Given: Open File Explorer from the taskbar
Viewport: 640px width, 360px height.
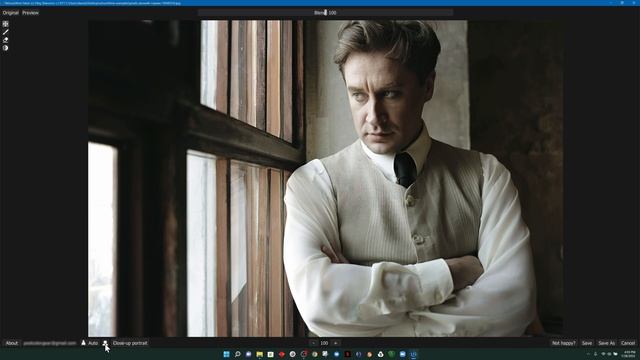Looking at the screenshot, I should 259,354.
